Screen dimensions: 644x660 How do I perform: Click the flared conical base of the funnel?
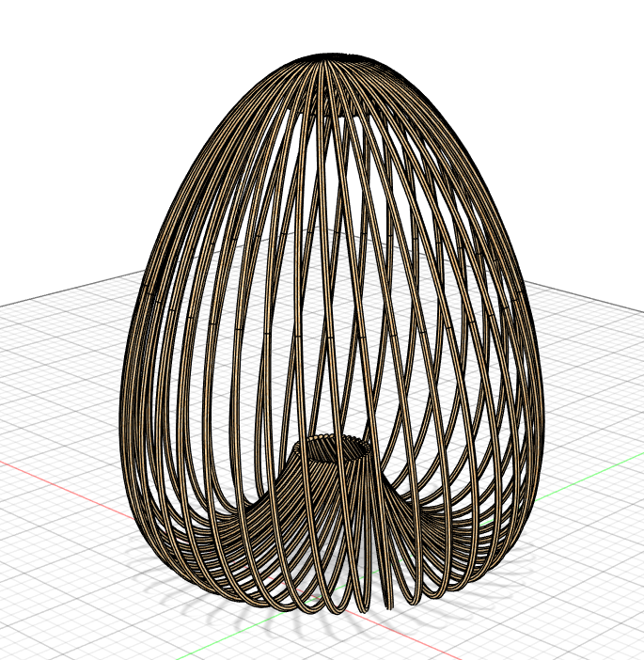click(310, 489)
